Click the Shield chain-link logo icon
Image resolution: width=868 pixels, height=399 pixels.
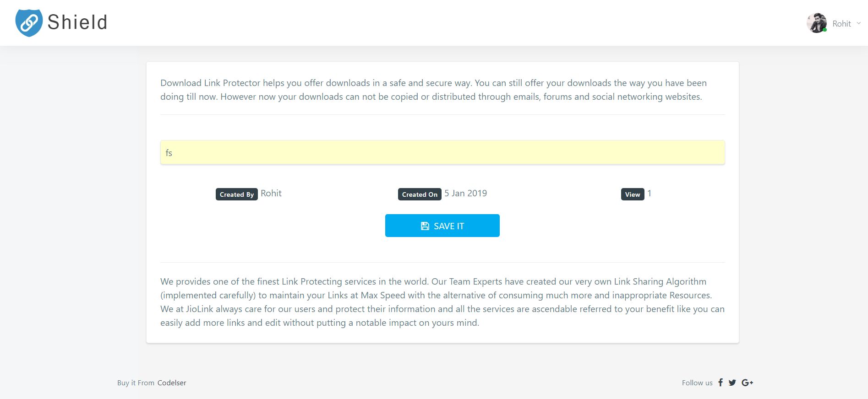29,22
